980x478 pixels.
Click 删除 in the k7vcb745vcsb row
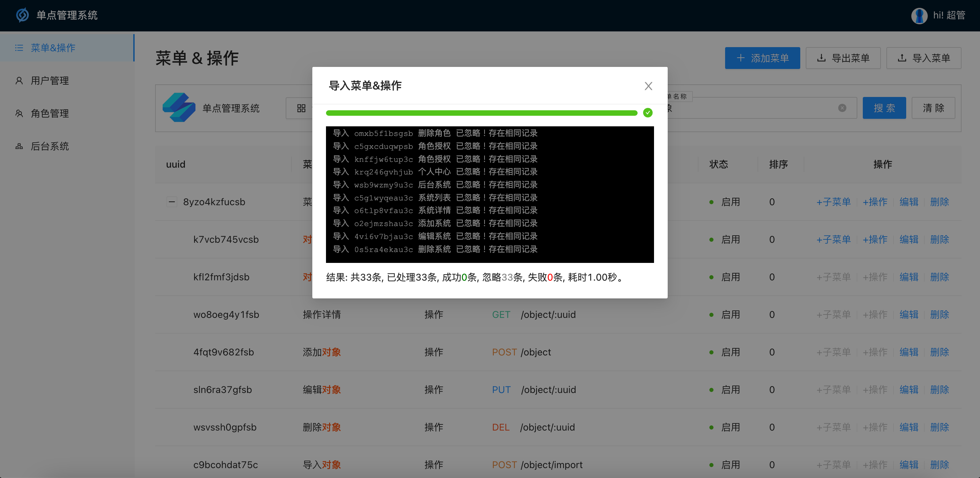click(939, 240)
